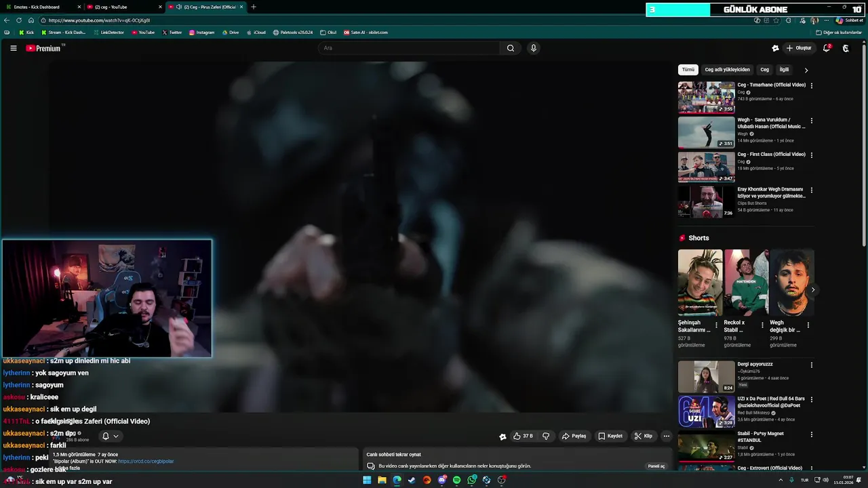Switch to the '(2) ceg - YouTube' tab
868x488 pixels.
tap(124, 7)
